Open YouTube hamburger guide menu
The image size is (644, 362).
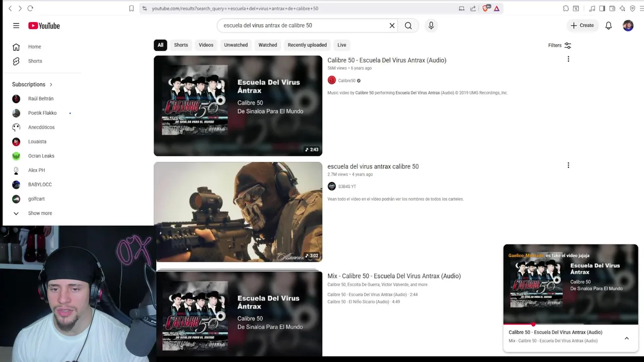pyautogui.click(x=16, y=26)
